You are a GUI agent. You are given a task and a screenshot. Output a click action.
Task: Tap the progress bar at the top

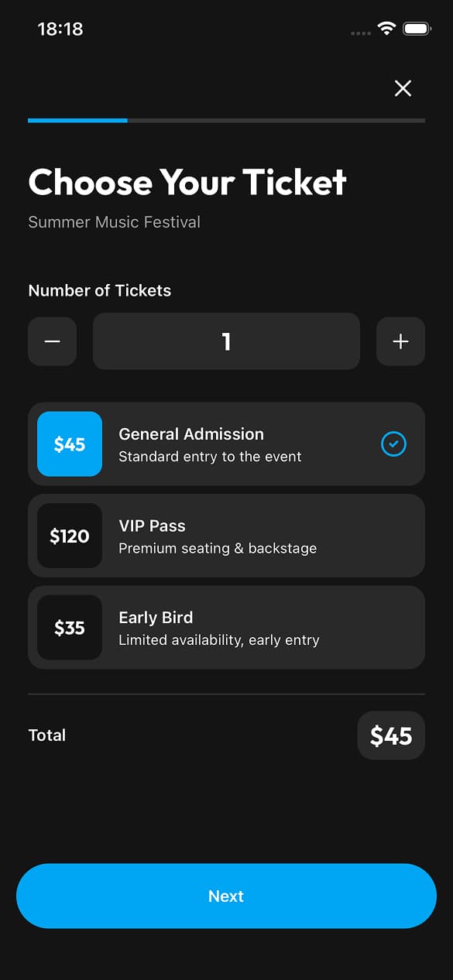point(226,121)
